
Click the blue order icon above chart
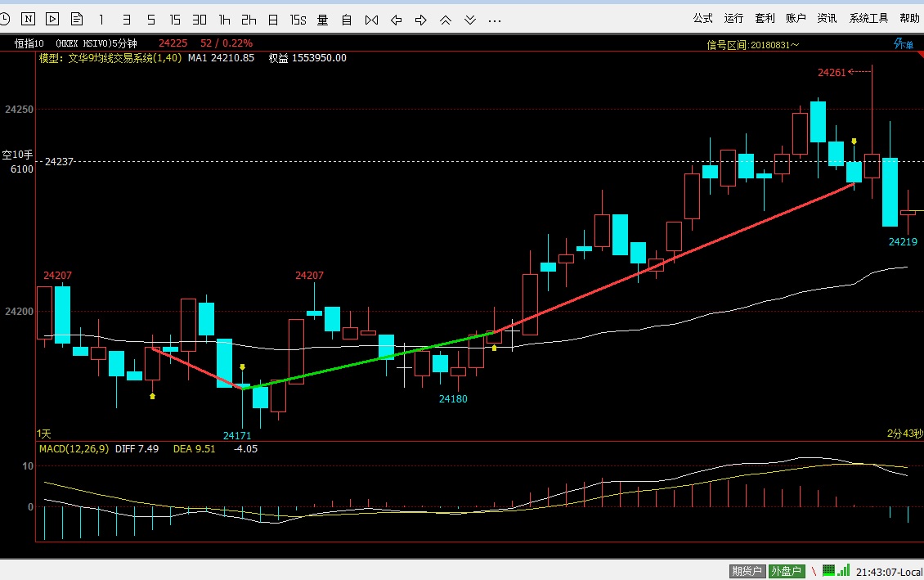coord(902,43)
